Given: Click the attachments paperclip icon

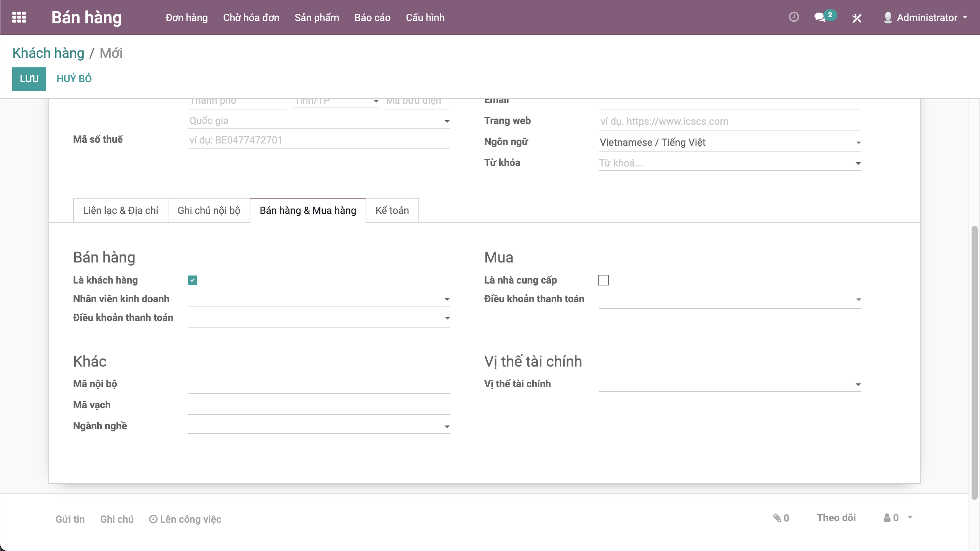Looking at the screenshot, I should coord(777,518).
